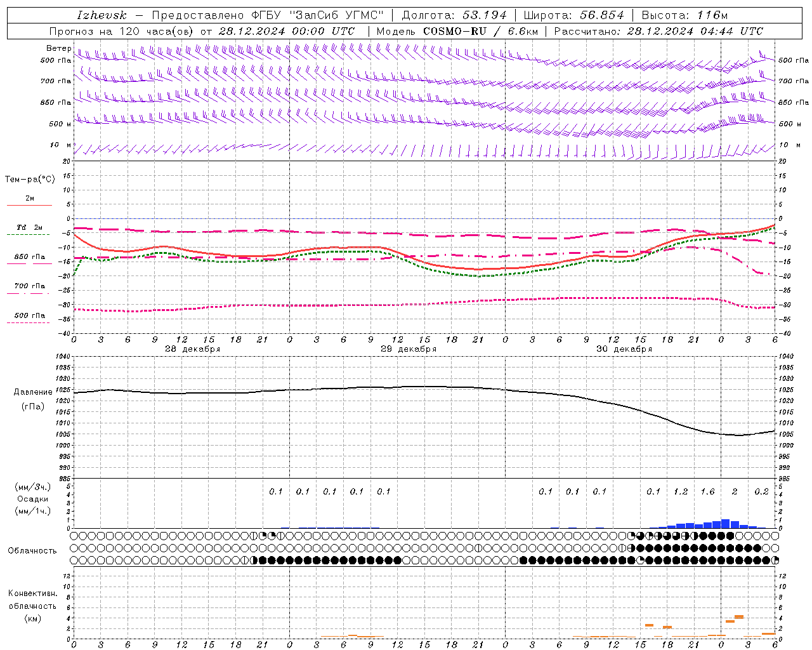Click the Ветер panel label
Image resolution: width=812 pixels, height=650 pixels.
(58, 48)
